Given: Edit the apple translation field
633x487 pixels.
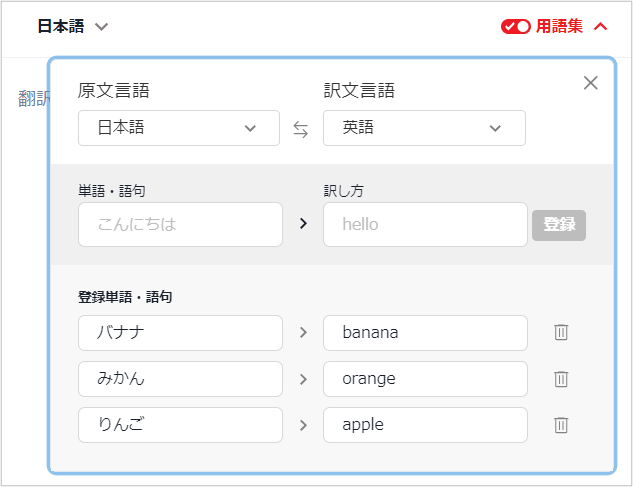Looking at the screenshot, I should click(x=425, y=425).
